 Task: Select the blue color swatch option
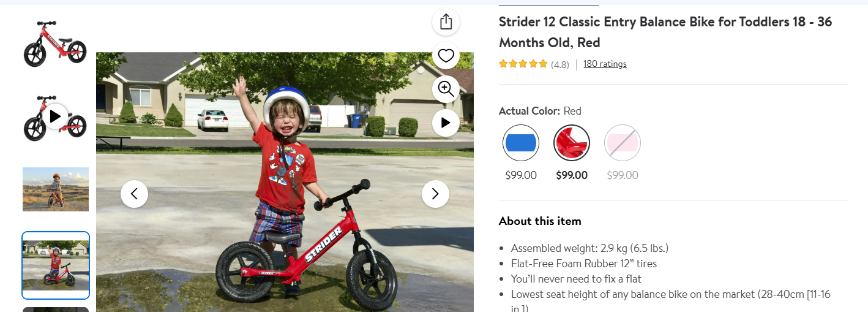click(x=521, y=143)
